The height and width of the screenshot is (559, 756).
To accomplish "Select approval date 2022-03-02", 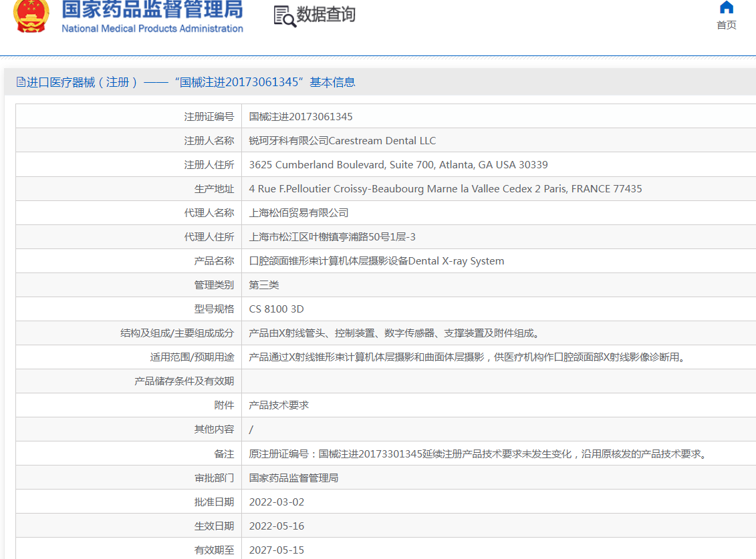I will coord(277,502).
